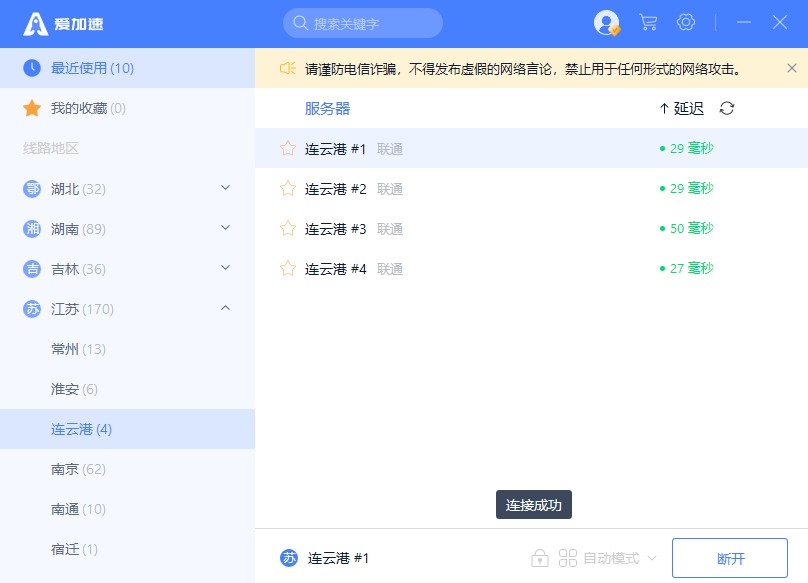
Task: Collapse the 江苏 region list
Action: tap(225, 308)
